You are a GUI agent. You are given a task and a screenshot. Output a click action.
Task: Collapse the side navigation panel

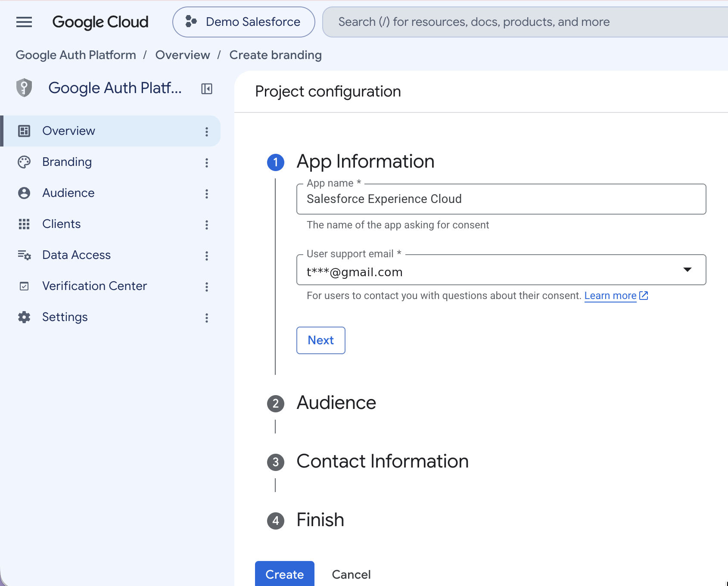207,89
